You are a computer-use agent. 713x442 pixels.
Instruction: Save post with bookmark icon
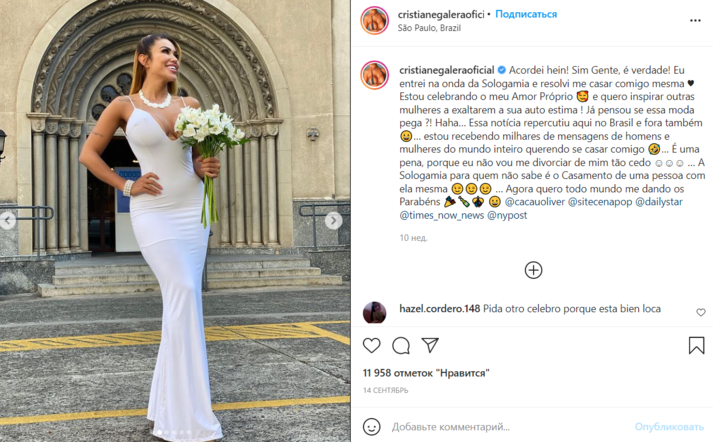point(696,346)
